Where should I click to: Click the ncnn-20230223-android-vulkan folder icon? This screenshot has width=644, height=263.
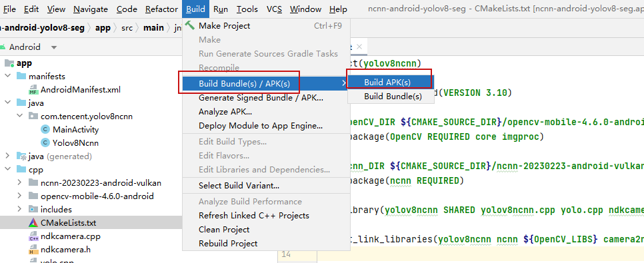click(33, 182)
